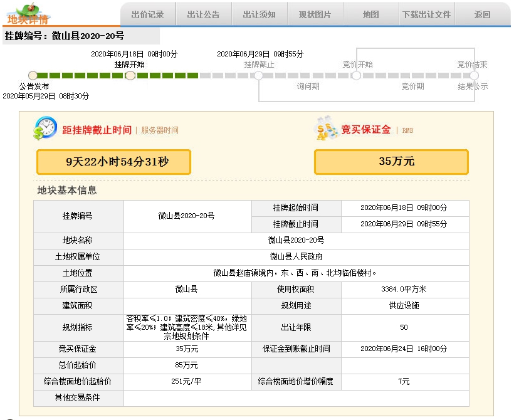Click the 供应设施 planned use cell
Screen dimensions: 514x420
404,305
